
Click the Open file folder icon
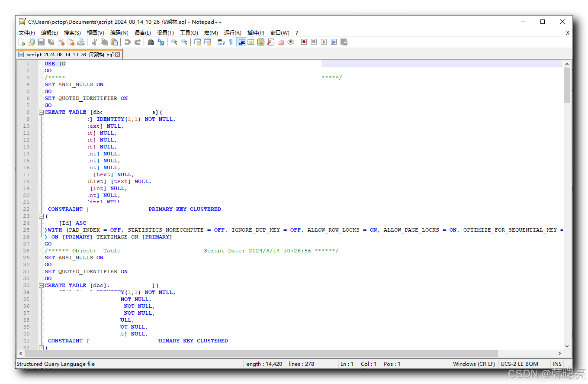pyautogui.click(x=31, y=42)
